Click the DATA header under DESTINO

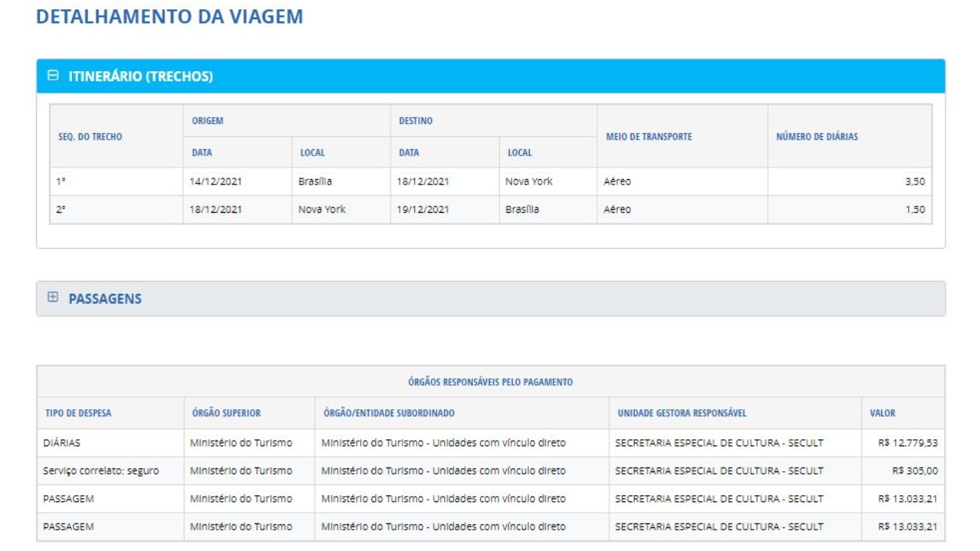click(409, 152)
